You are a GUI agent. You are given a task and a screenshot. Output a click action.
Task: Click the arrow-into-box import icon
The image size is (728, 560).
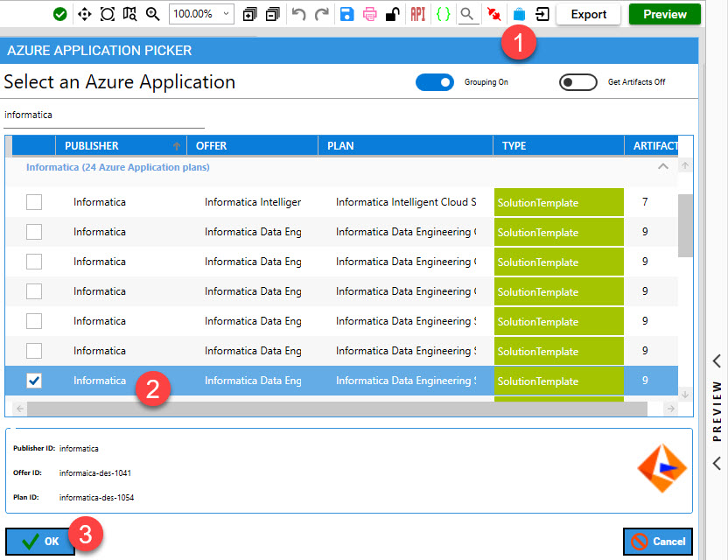542,14
